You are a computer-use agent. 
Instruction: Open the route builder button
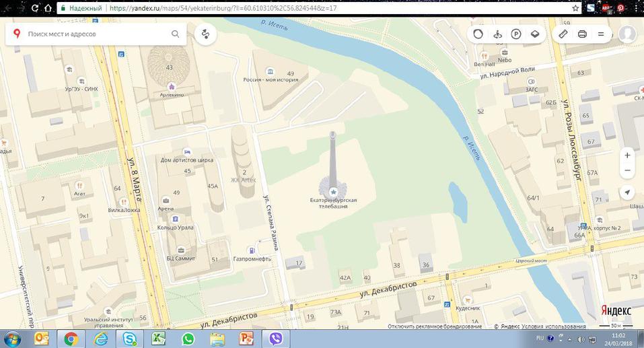206,34
